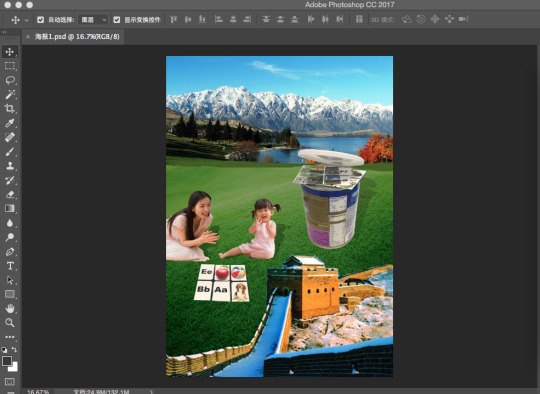The height and width of the screenshot is (394, 540).
Task: Click the milk powder can in canvas
Action: click(330, 214)
